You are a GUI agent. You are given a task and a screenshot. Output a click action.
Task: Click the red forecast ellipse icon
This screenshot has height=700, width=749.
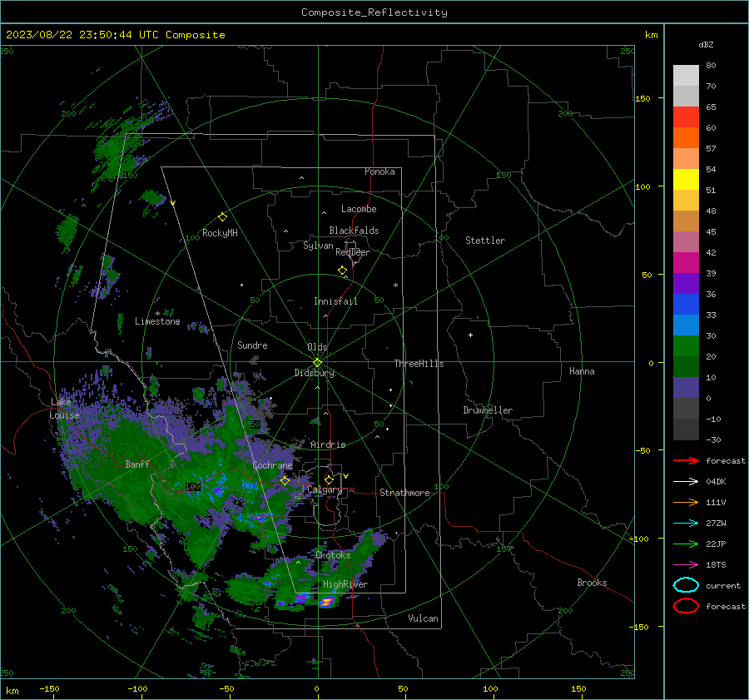point(686,606)
